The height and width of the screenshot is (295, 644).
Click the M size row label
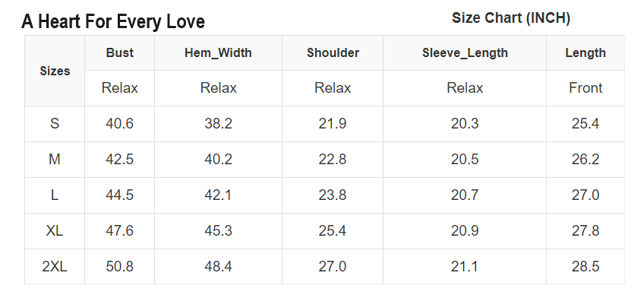point(55,159)
